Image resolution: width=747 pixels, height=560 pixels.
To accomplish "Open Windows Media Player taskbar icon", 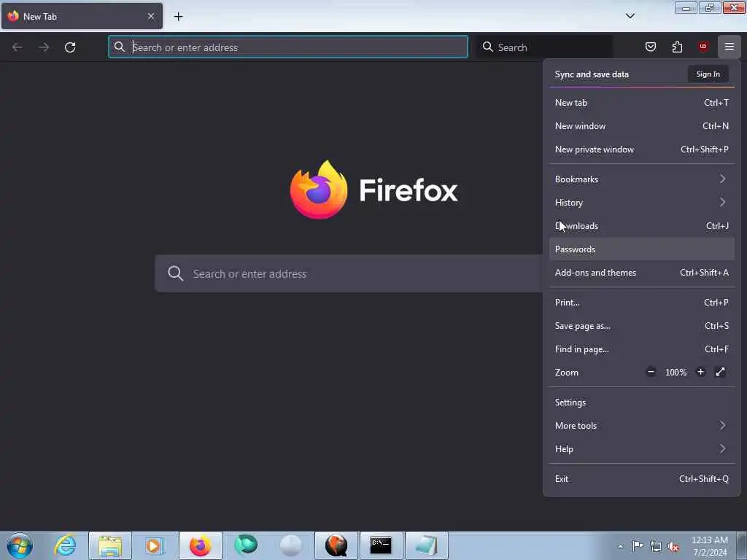I will [154, 545].
